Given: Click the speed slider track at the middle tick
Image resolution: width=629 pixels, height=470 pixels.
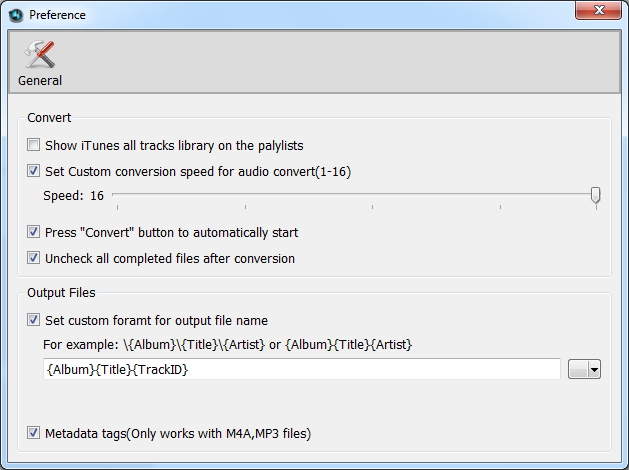Looking at the screenshot, I should [x=372, y=194].
